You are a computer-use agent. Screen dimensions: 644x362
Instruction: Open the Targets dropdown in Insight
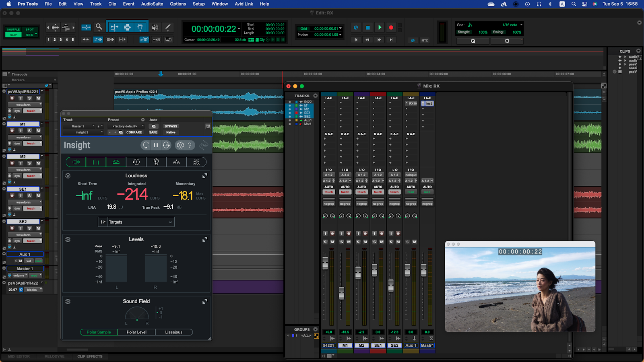(136, 222)
